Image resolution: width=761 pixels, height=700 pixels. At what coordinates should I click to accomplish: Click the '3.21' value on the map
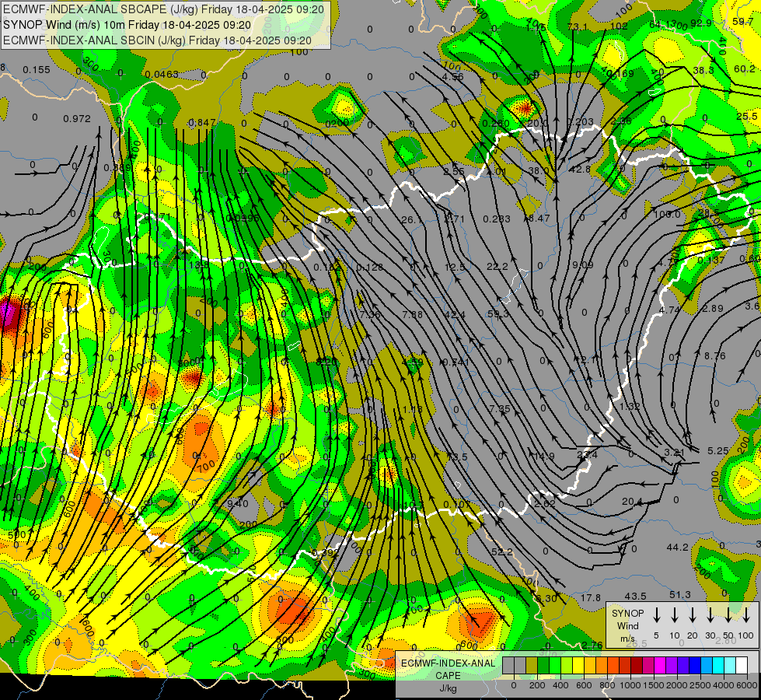(x=674, y=452)
